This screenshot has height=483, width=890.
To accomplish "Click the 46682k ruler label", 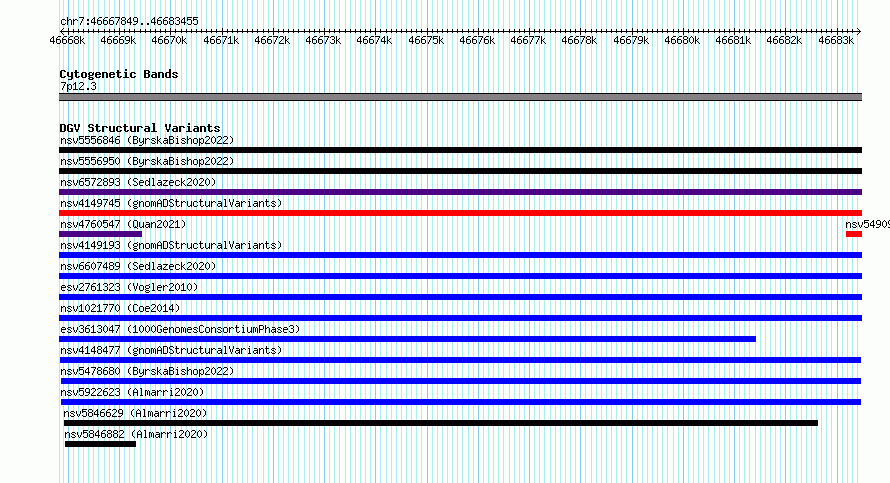I will click(x=784, y=40).
